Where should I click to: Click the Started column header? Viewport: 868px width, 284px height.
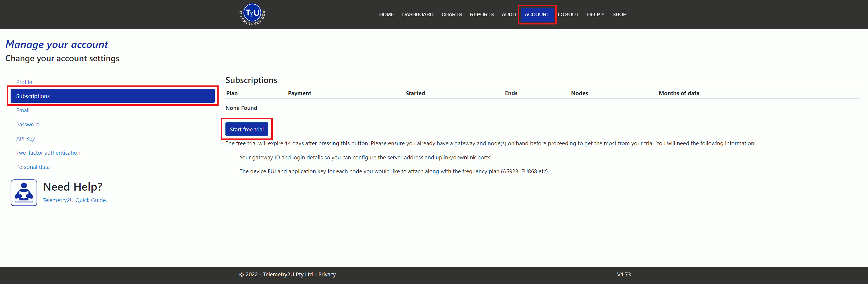[415, 93]
